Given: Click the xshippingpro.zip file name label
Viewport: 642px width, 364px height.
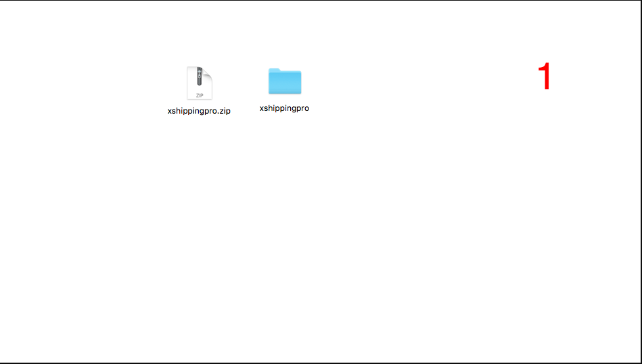Looking at the screenshot, I should click(x=199, y=111).
